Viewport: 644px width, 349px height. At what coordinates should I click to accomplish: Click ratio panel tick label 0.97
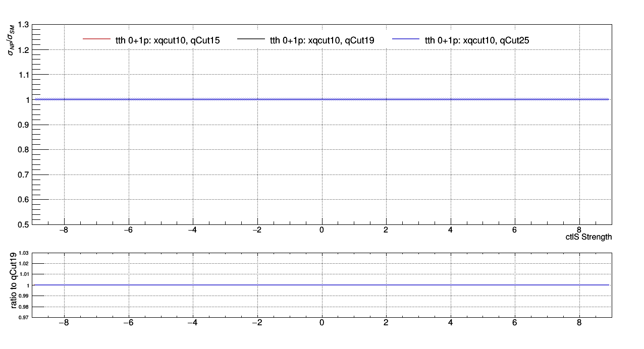pyautogui.click(x=25, y=317)
